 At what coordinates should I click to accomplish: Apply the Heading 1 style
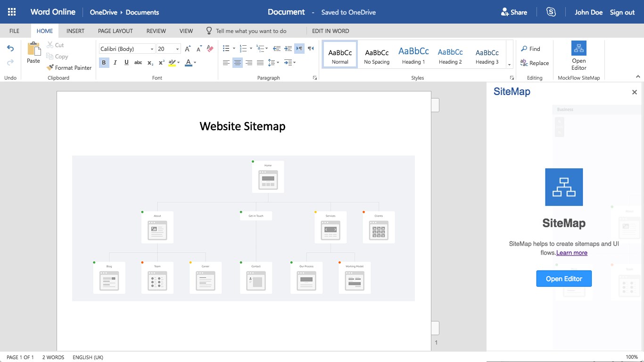pos(413,55)
